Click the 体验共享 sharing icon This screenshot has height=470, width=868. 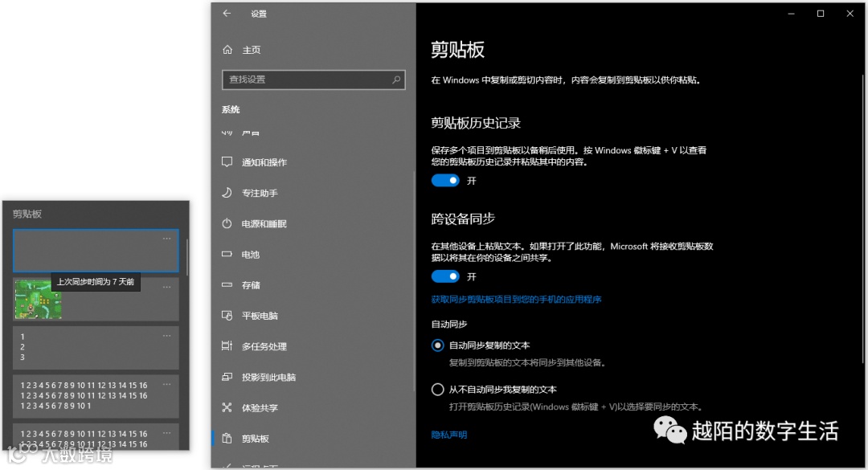(x=227, y=407)
